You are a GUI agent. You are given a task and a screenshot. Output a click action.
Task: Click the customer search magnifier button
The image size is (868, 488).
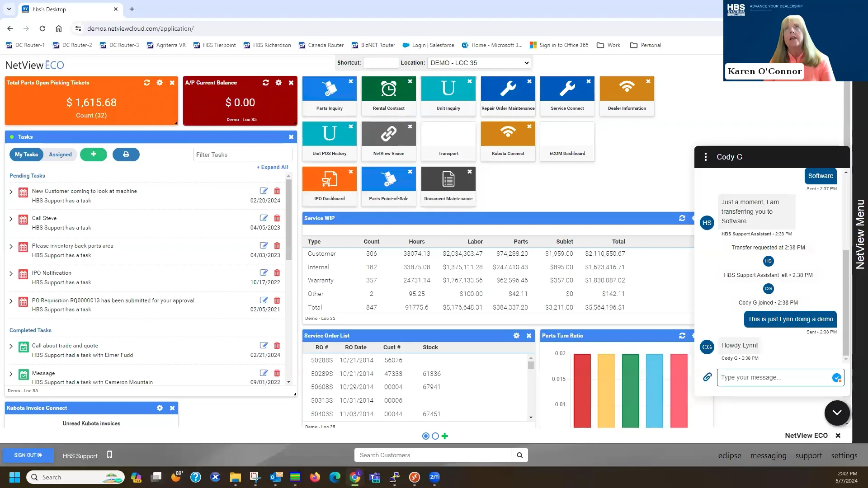[x=519, y=455]
